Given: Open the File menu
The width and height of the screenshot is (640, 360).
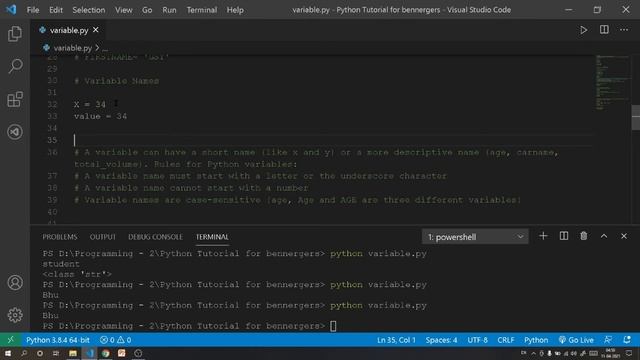Looking at the screenshot, I should [33, 10].
